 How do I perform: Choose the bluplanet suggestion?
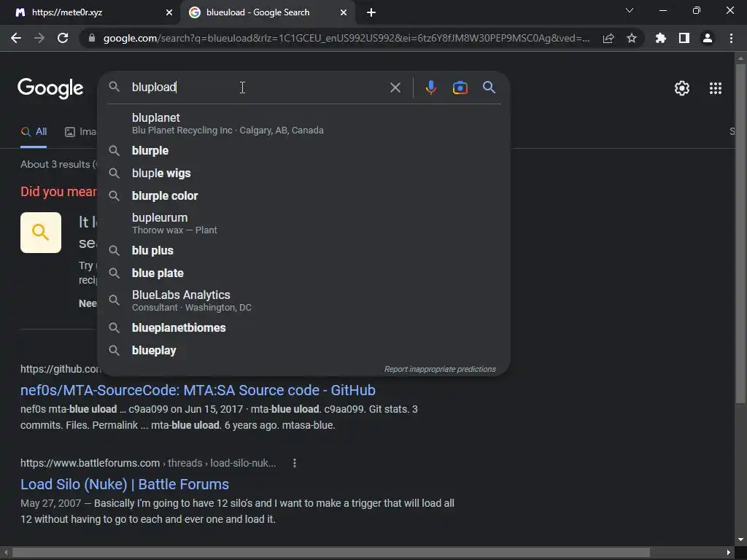pyautogui.click(x=304, y=123)
